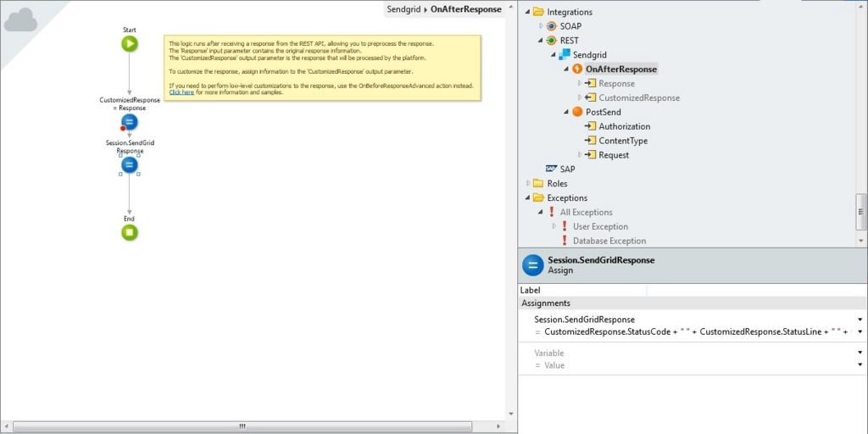868x434 pixels.
Task: Select the Start node in the flow
Action: [130, 44]
